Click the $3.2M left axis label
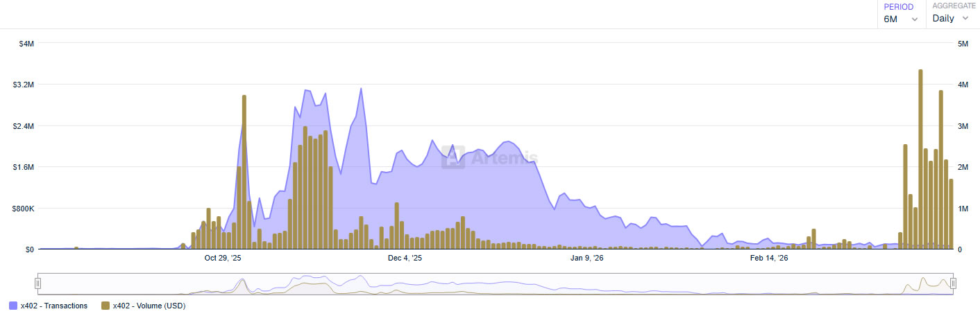This screenshot has width=980, height=316. (24, 85)
